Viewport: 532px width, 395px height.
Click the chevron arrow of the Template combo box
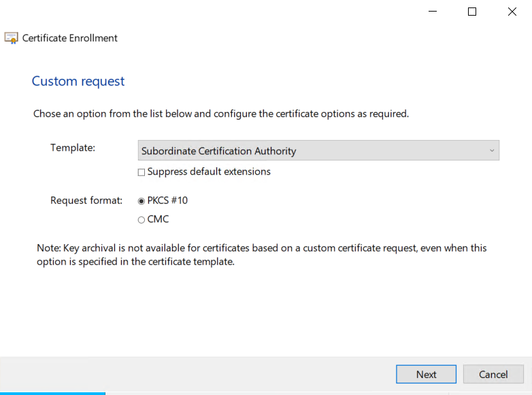[x=492, y=151]
